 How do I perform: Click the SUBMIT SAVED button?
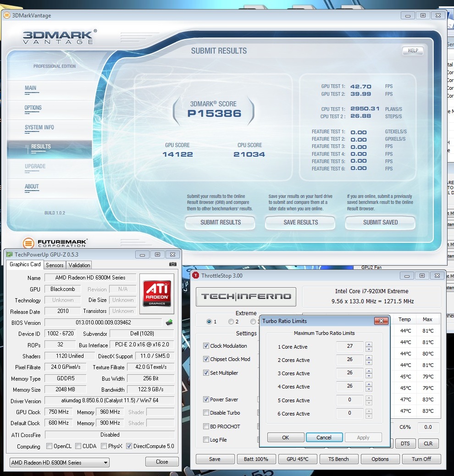[381, 223]
